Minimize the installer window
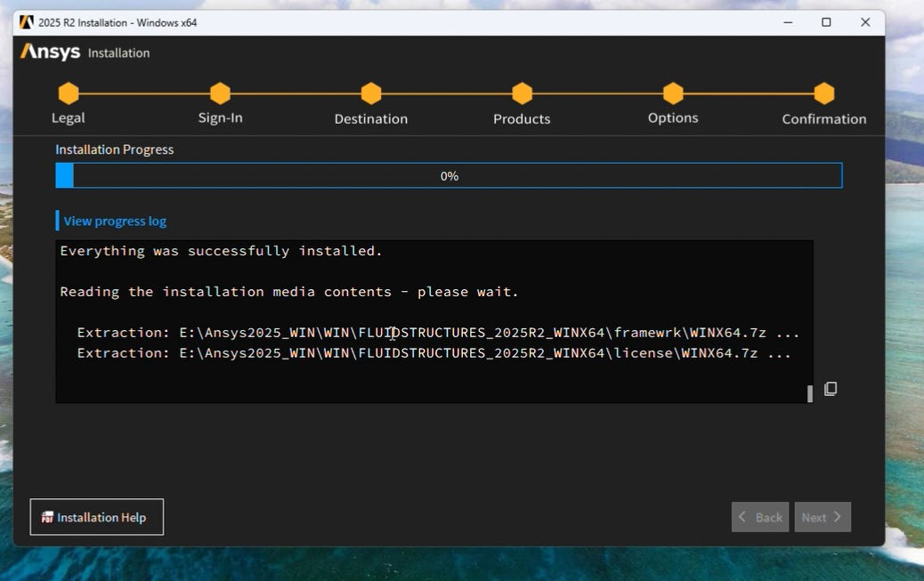The image size is (924, 581). pos(787,22)
